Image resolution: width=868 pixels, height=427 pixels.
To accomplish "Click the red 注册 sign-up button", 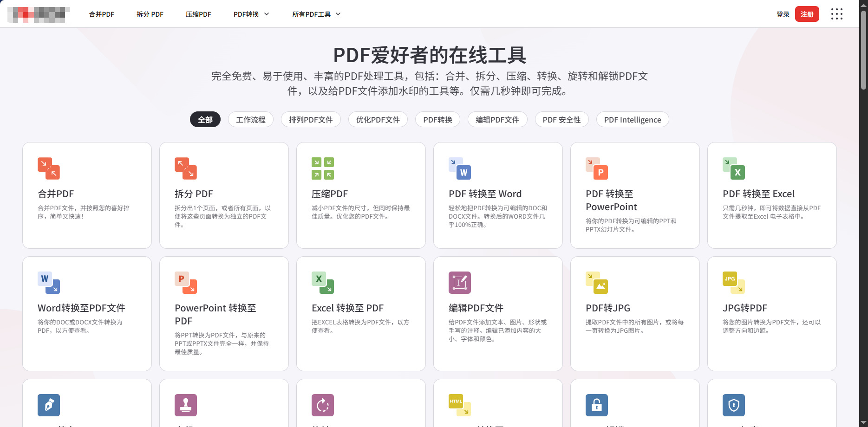I will tap(807, 14).
